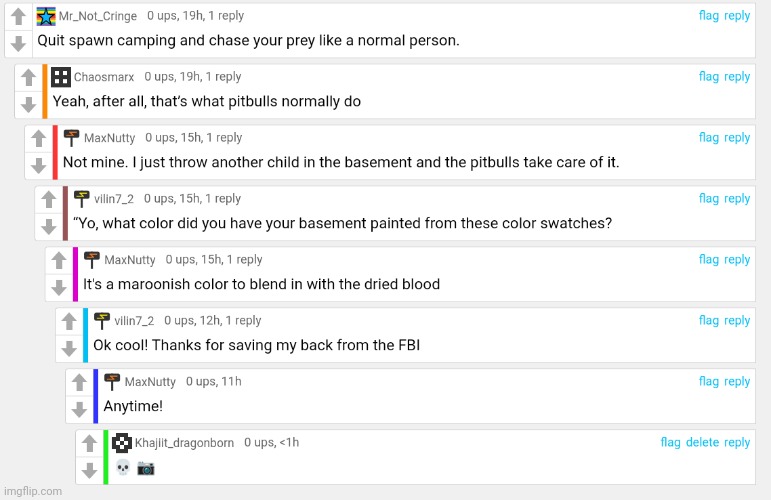Screen dimensions: 771x500
Task: Downvote MaxNutty's basement comment
Action: (38, 165)
